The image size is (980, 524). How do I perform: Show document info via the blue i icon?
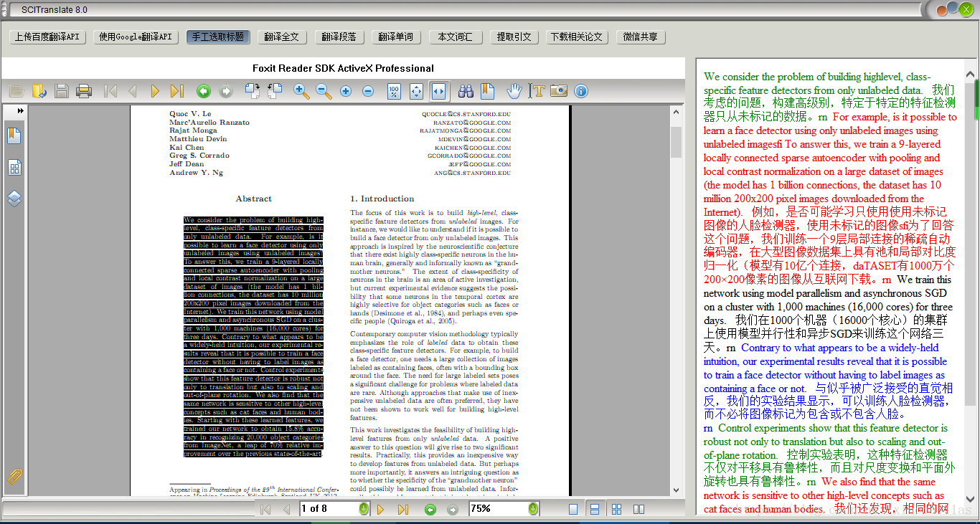581,91
